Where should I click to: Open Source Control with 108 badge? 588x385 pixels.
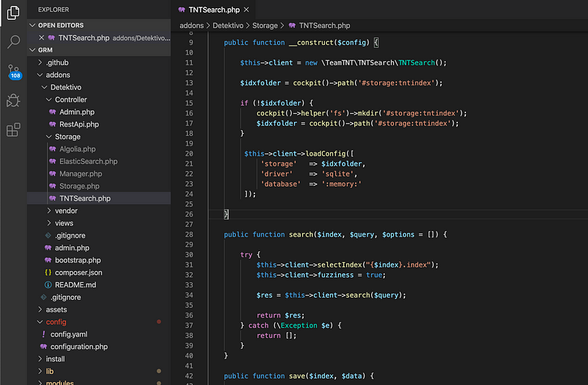pyautogui.click(x=13, y=72)
